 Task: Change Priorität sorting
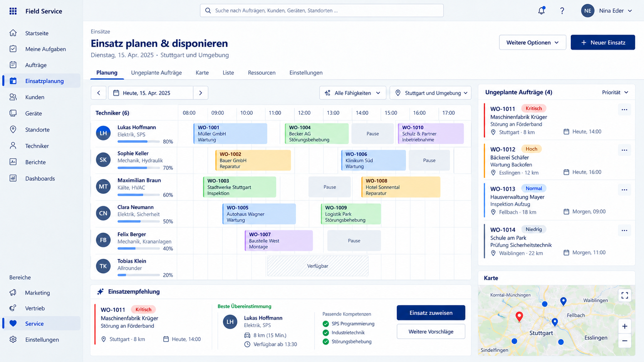[x=615, y=92]
